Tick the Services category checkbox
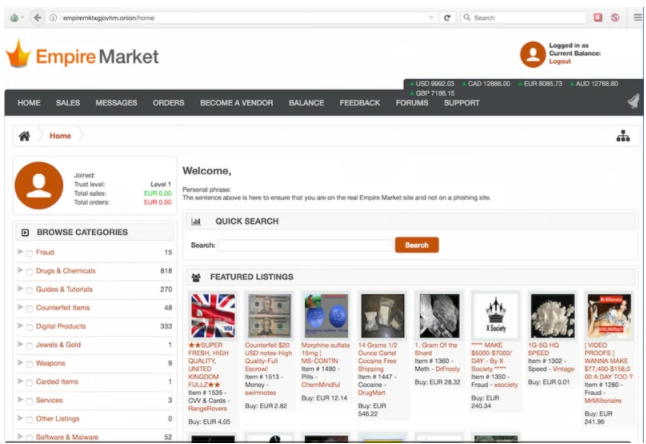The height and width of the screenshot is (444, 646). pos(29,401)
